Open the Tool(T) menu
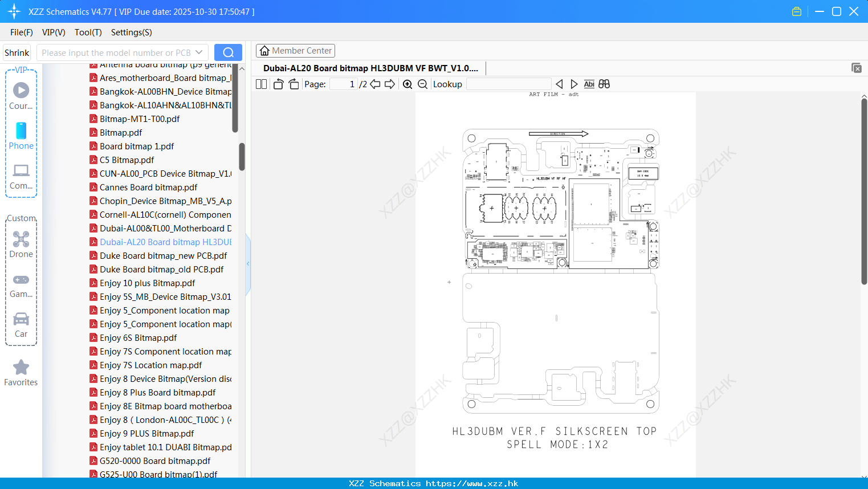This screenshot has height=489, width=868. pyautogui.click(x=88, y=32)
